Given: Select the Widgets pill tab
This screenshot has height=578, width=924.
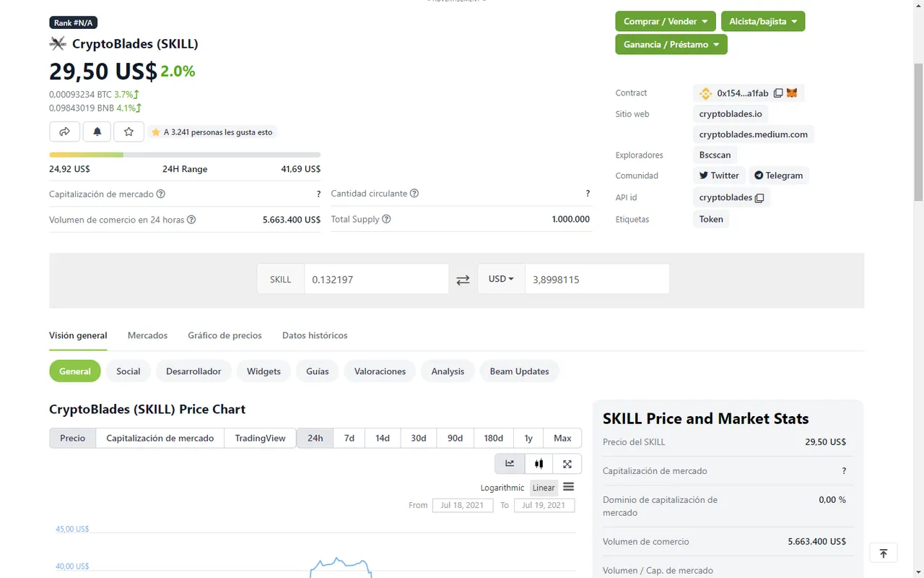Looking at the screenshot, I should (263, 371).
